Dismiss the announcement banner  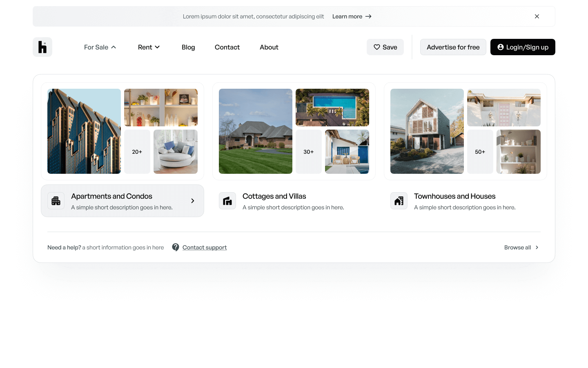(x=537, y=16)
